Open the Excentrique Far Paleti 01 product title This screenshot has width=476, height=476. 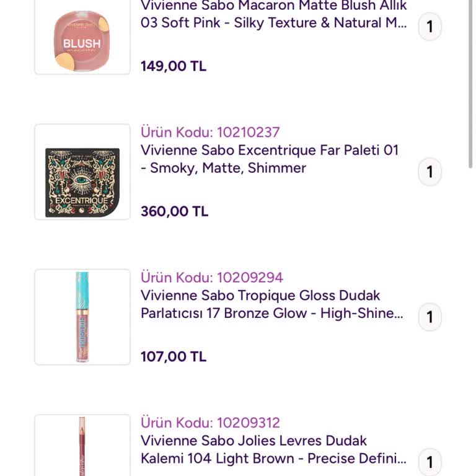coord(270,159)
